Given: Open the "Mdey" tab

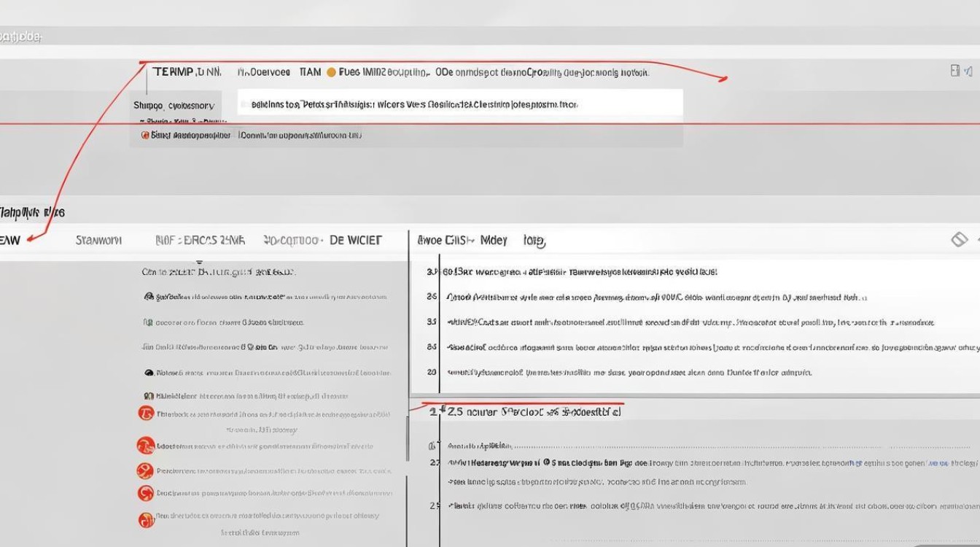Looking at the screenshot, I should coord(493,240).
